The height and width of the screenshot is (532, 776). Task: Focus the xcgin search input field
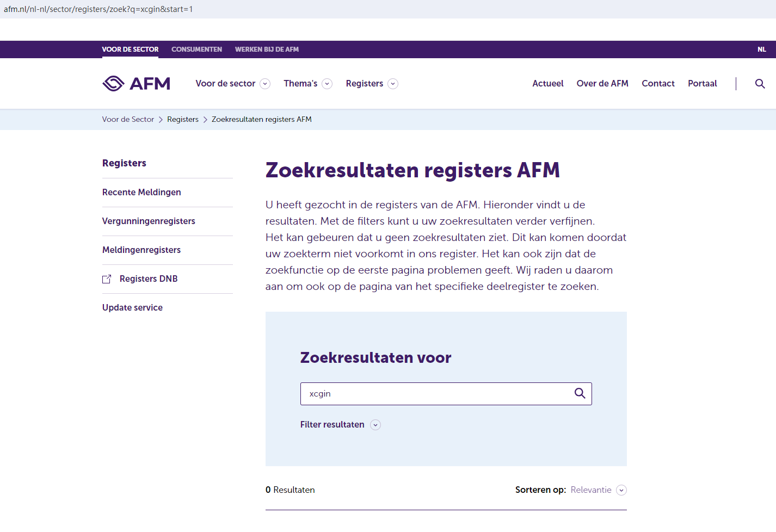[x=435, y=394]
